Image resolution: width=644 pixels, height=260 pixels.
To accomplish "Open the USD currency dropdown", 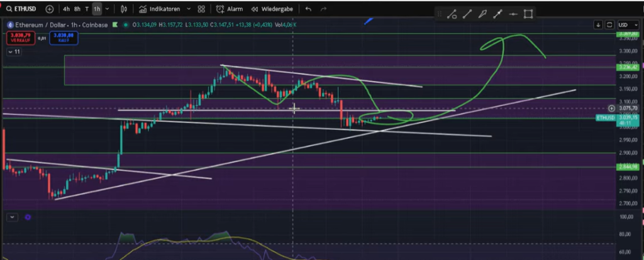I will [x=626, y=24].
